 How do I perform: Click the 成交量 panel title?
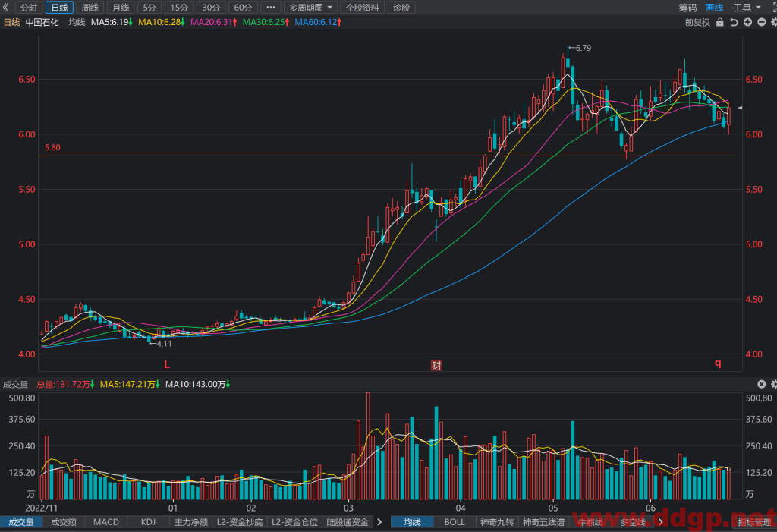pos(16,384)
